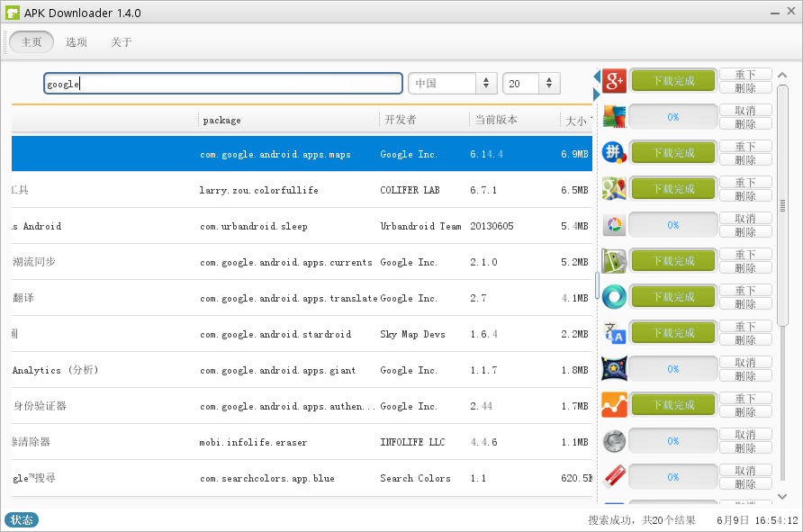Select the com.google.android.stardroid row

tap(302, 334)
